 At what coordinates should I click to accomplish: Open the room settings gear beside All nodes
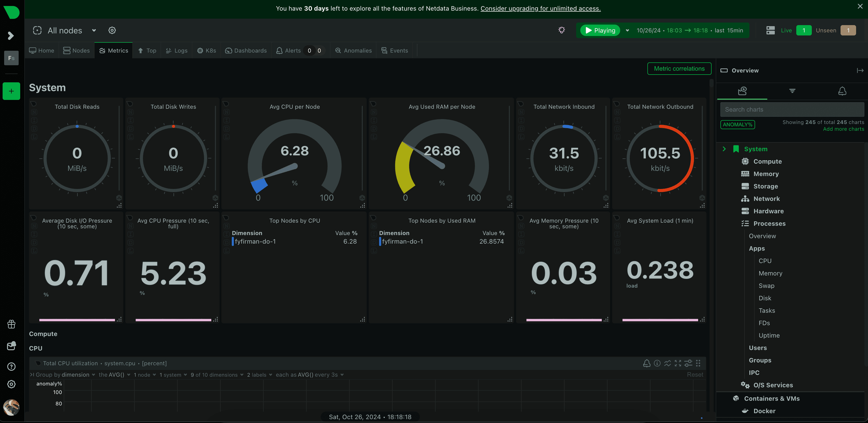pyautogui.click(x=112, y=30)
